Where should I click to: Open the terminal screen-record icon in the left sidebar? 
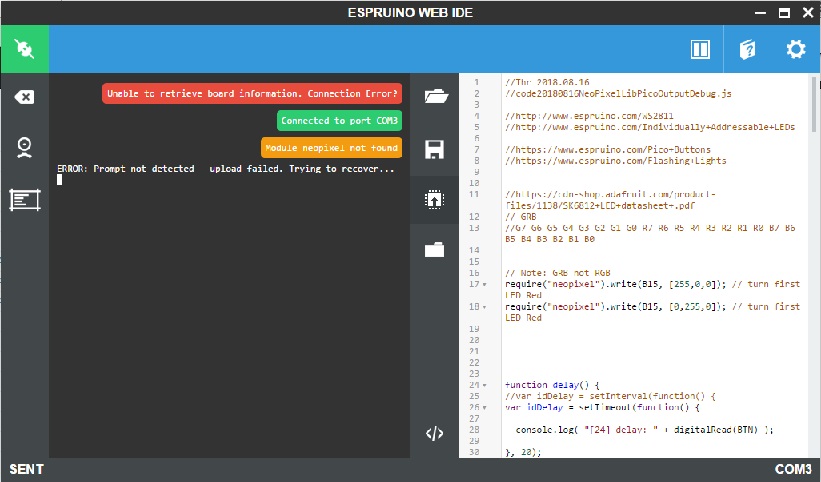(x=25, y=200)
